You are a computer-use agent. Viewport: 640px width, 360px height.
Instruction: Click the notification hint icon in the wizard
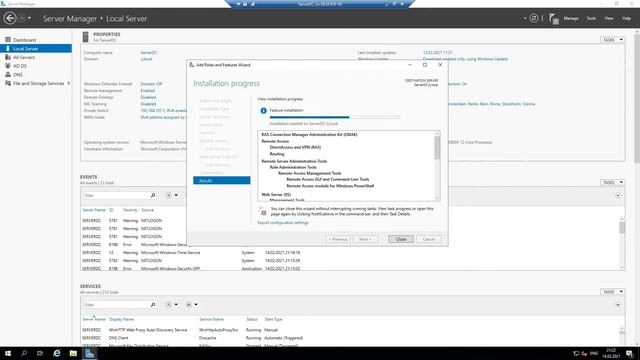tap(263, 211)
